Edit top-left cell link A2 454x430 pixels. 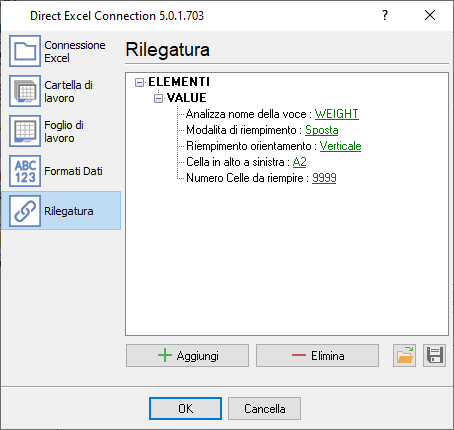point(299,162)
